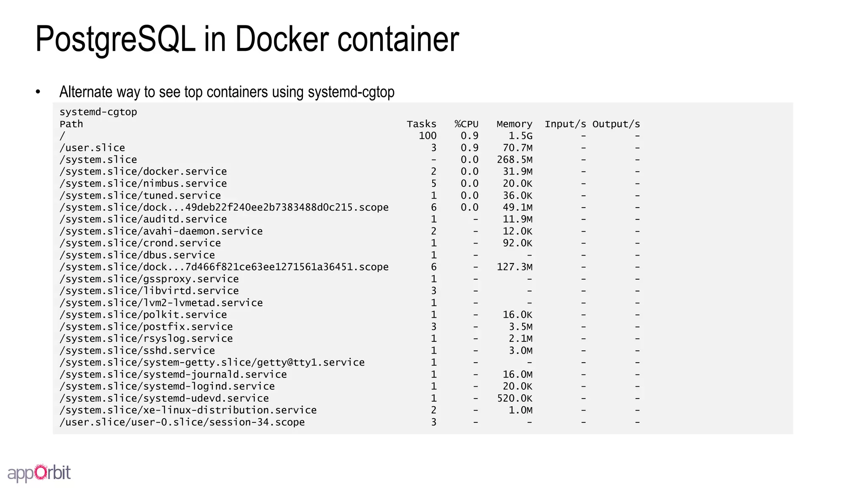Click the appOrbit logo
Screen dimensions: 868x488
(39, 473)
